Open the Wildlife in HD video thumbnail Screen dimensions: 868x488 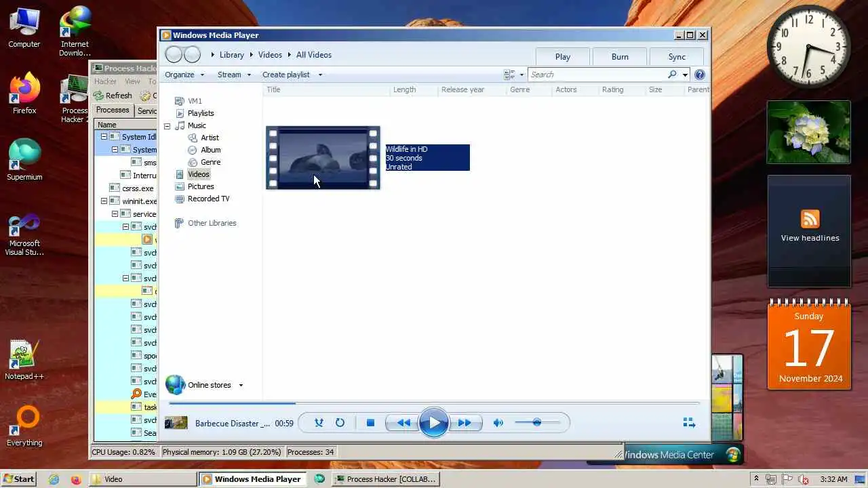[x=323, y=158]
